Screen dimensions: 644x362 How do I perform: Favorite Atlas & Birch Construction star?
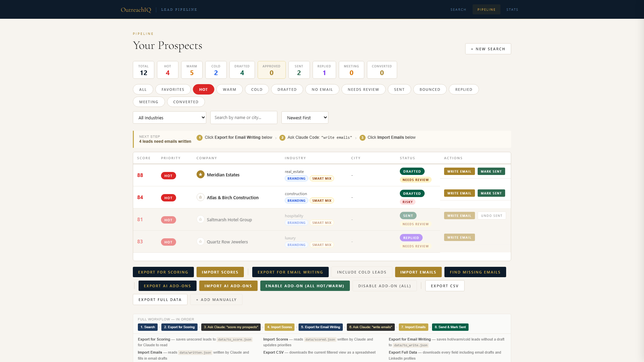tap(200, 197)
